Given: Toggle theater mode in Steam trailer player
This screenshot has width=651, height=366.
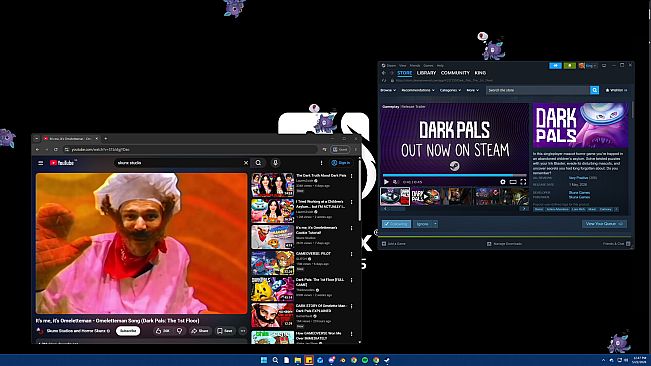Looking at the screenshot, I should pyautogui.click(x=513, y=182).
